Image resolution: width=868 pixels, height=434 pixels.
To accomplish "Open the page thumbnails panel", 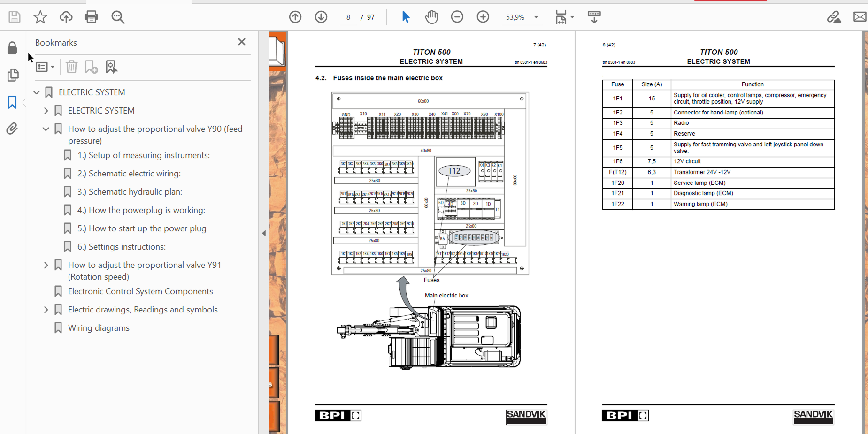I will pos(13,75).
